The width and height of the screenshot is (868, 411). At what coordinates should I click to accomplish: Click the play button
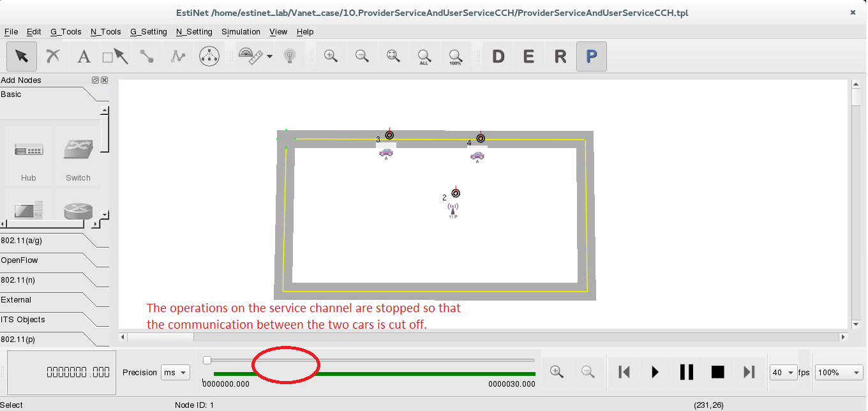655,372
